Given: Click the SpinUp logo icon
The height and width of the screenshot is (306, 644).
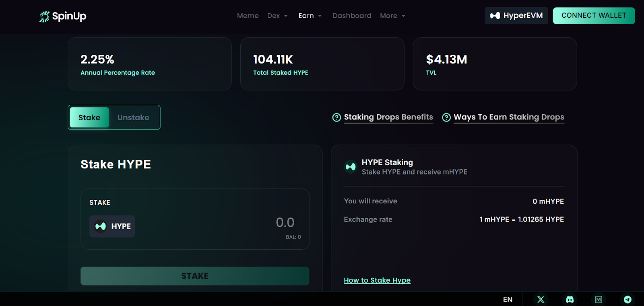Looking at the screenshot, I should pos(45,16).
